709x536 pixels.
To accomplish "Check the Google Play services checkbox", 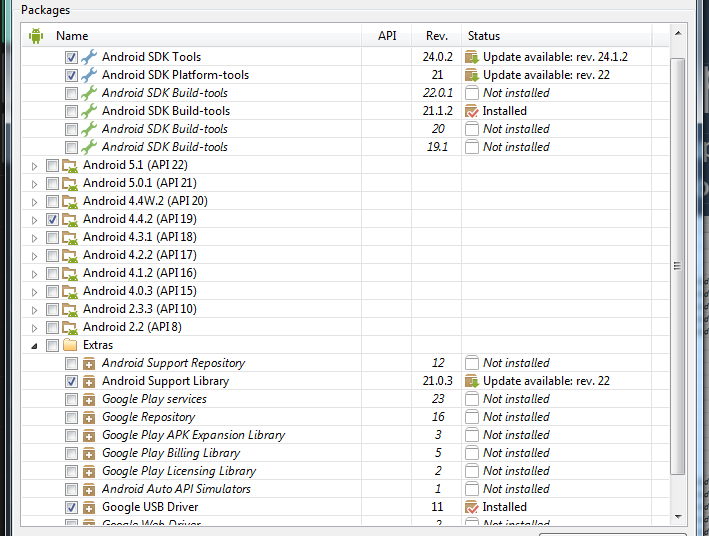I will coord(71,399).
